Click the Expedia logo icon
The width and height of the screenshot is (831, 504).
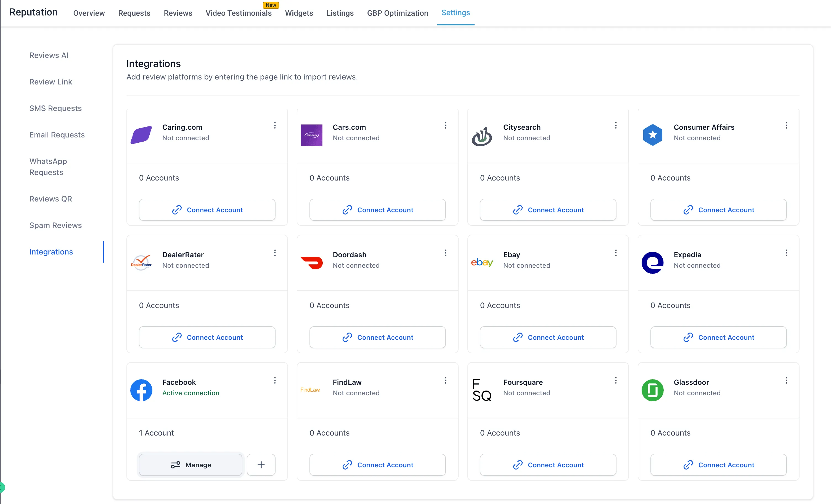tap(652, 262)
